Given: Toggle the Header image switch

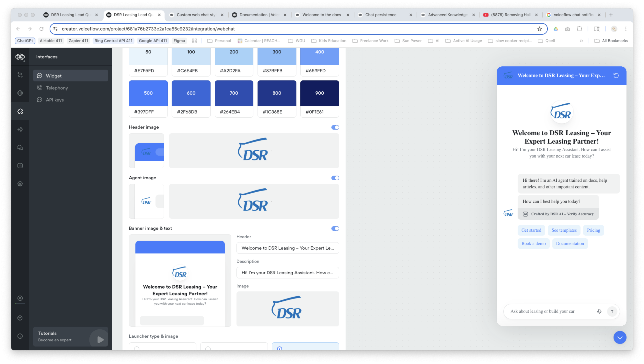Looking at the screenshot, I should tap(335, 127).
